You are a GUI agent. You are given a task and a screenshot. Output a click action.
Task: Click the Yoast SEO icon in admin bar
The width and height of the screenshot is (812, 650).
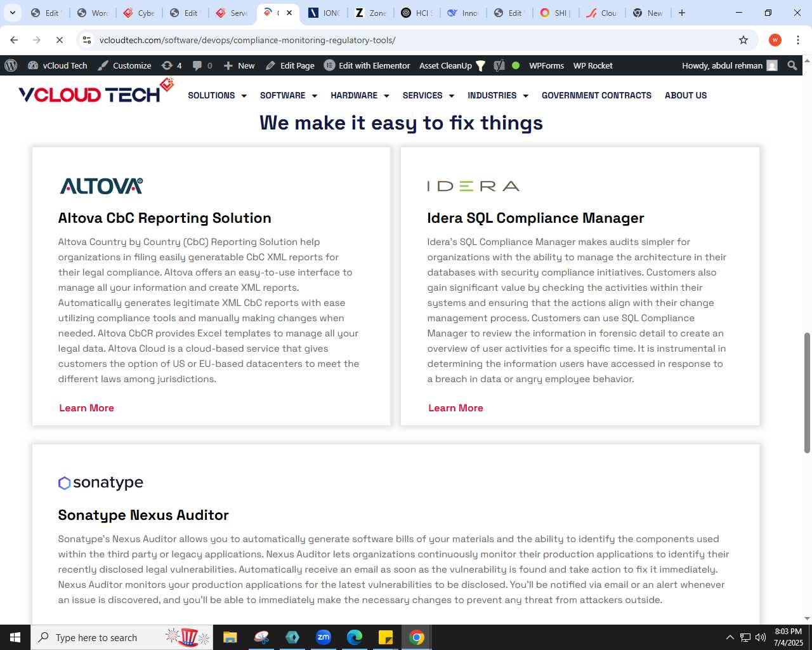coord(499,65)
